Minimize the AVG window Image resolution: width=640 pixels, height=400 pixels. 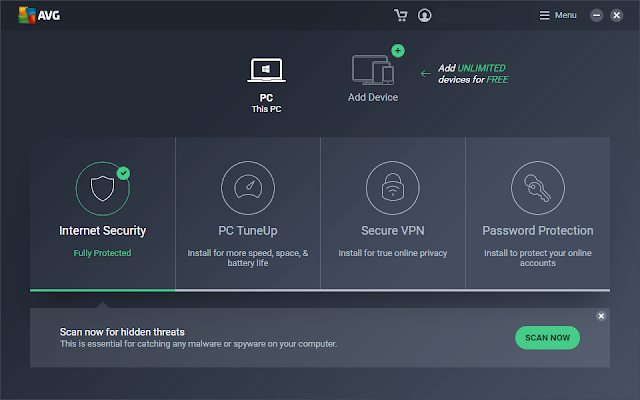(x=596, y=16)
